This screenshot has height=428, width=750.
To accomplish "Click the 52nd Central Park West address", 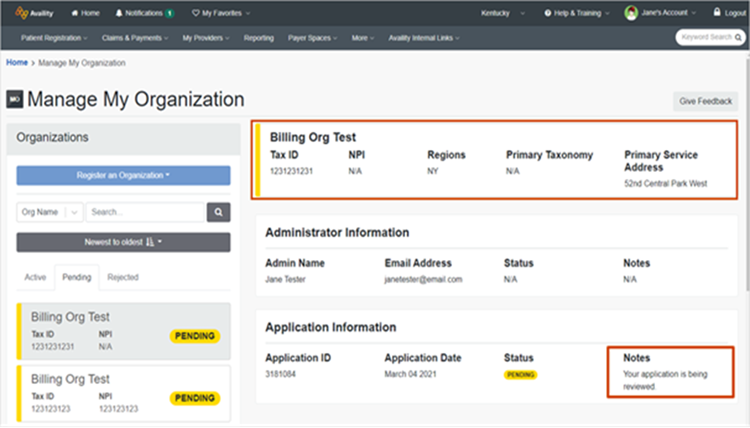I will [665, 184].
